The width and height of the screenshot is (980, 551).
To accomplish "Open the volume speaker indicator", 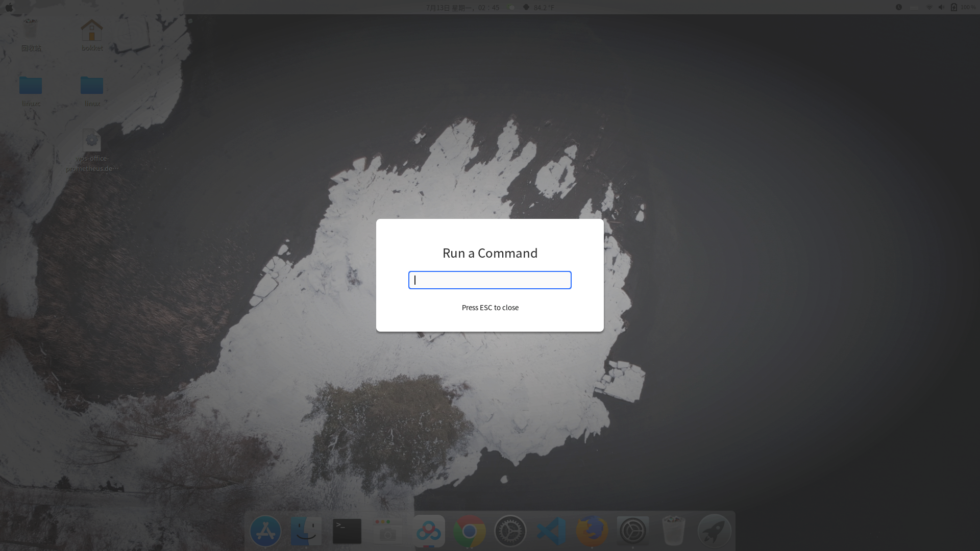I will (941, 7).
